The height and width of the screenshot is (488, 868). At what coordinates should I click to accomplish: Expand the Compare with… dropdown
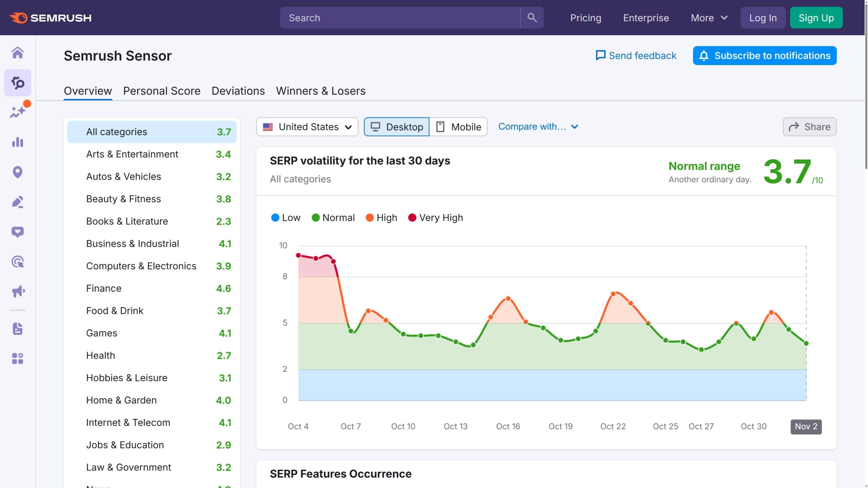click(x=538, y=127)
